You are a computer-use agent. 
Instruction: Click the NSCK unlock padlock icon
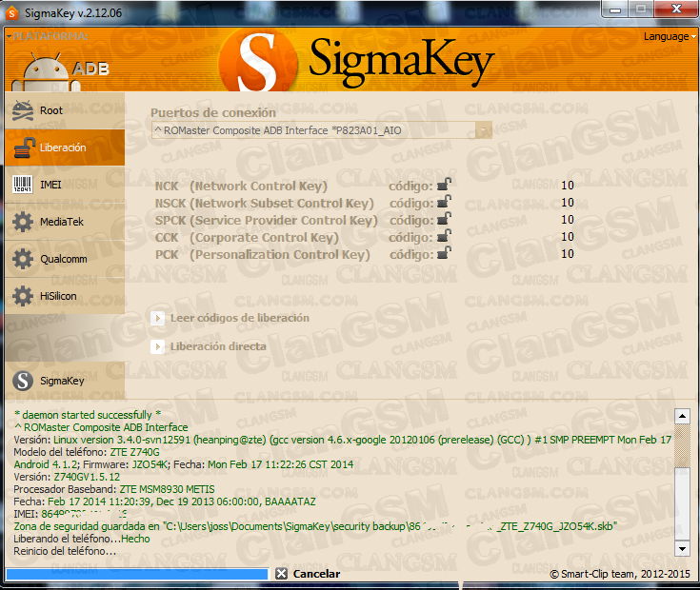444,202
